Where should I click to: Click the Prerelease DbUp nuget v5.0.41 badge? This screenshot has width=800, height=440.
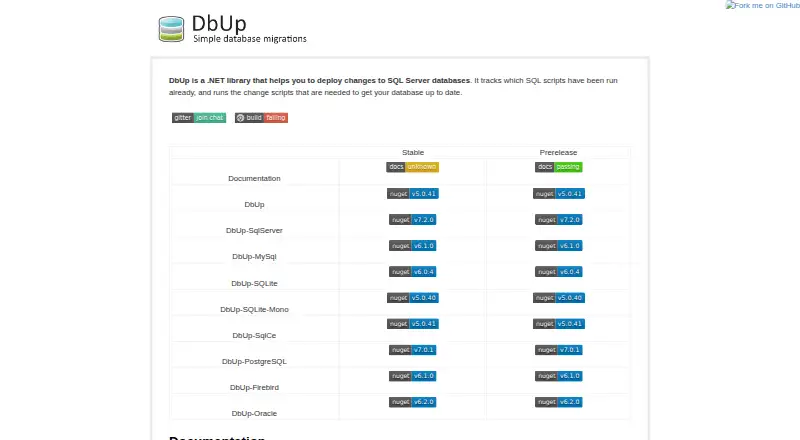(x=559, y=194)
